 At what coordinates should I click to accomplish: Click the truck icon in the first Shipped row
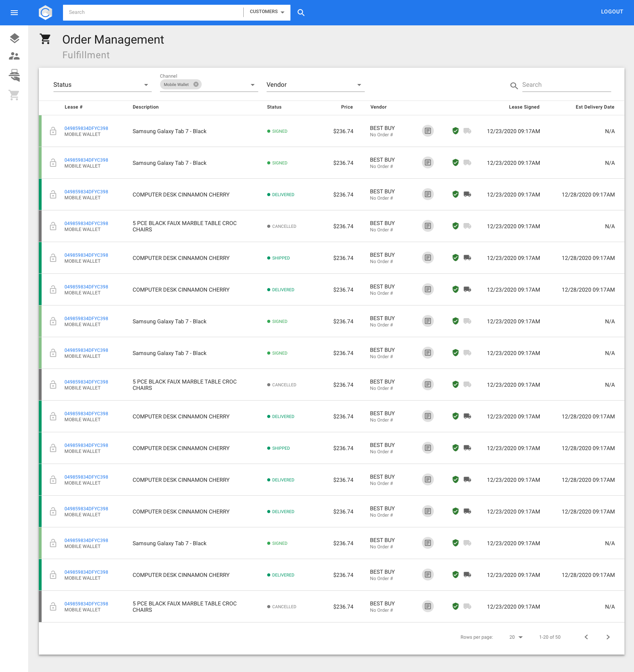(467, 258)
